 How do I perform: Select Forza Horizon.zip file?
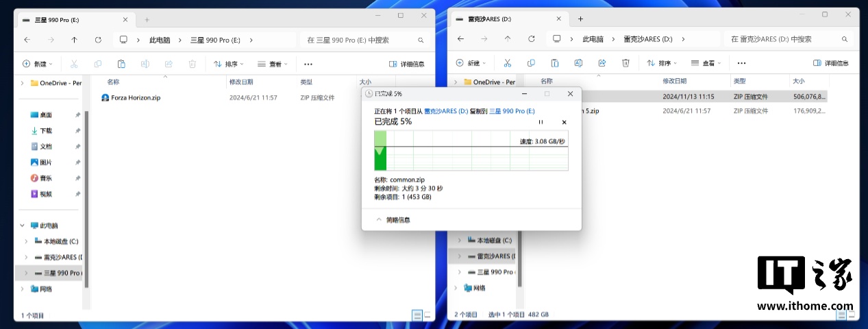point(135,98)
